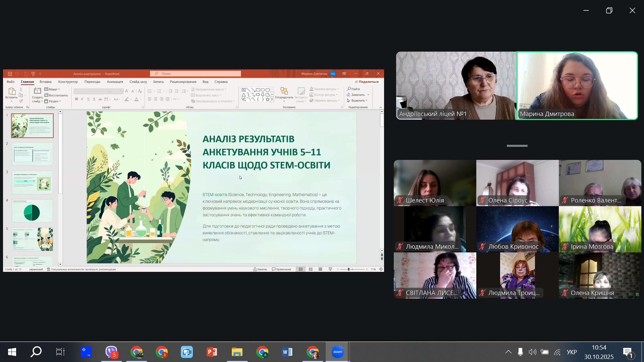Open the Конструктор (Design) ribbon tab
This screenshot has height=362, width=644.
[x=68, y=82]
